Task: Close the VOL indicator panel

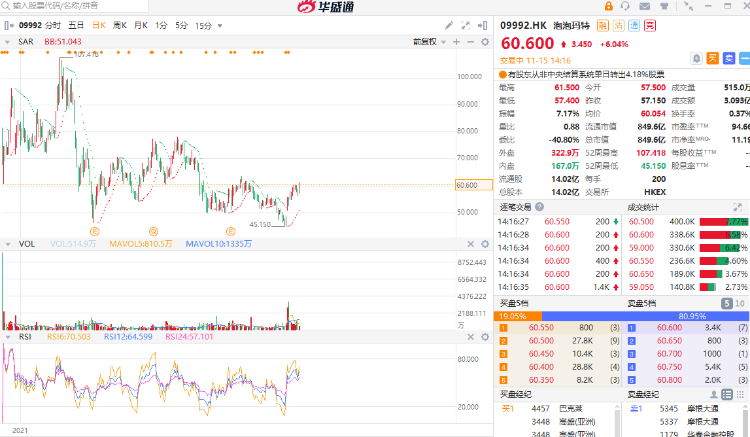Action: click(471, 244)
